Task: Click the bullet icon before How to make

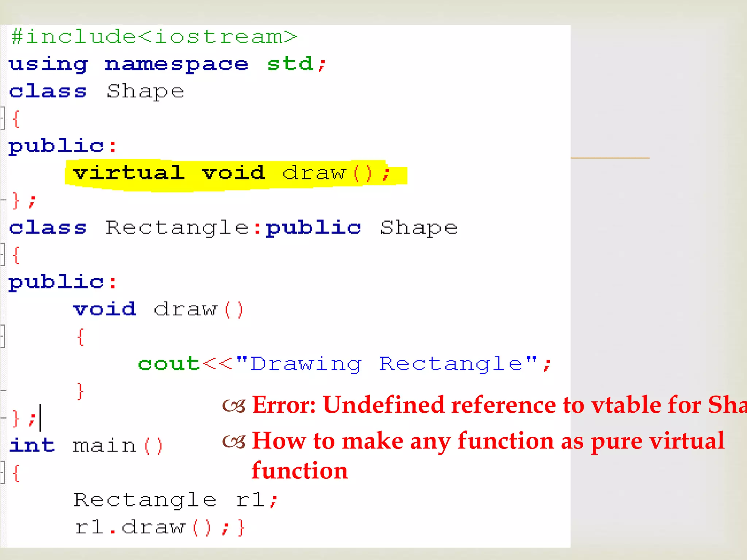Action: tap(234, 442)
